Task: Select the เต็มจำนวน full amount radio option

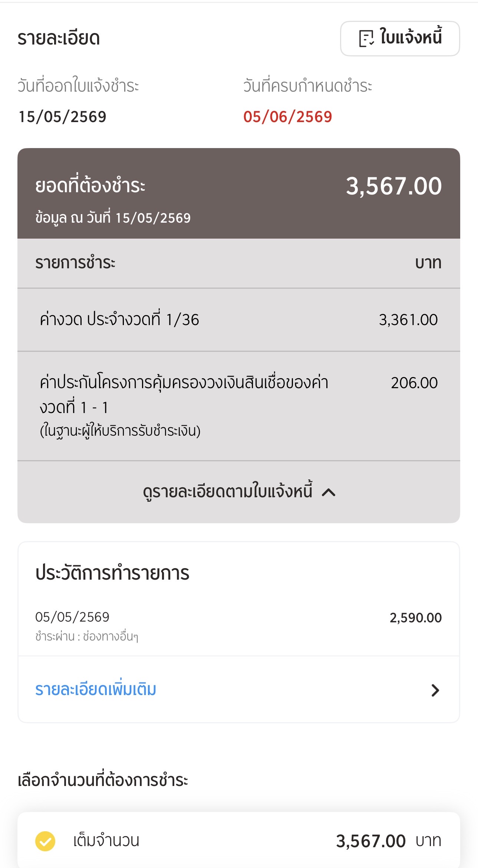Action: [239, 841]
